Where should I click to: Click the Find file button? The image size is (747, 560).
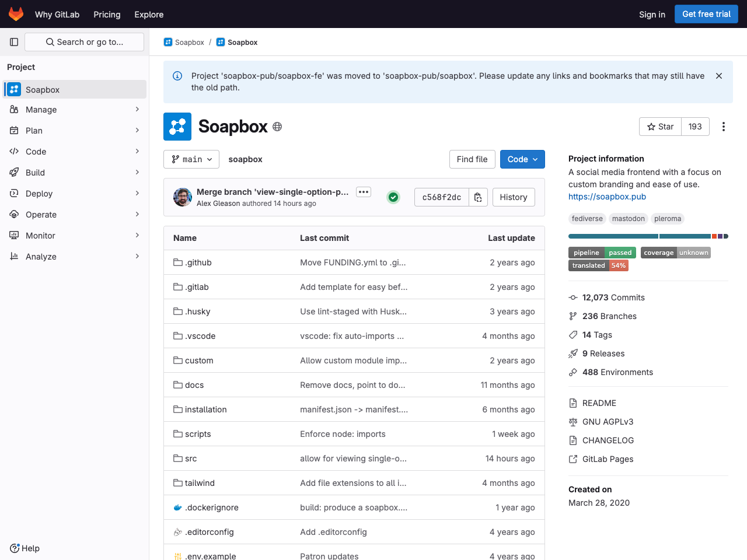coord(472,159)
